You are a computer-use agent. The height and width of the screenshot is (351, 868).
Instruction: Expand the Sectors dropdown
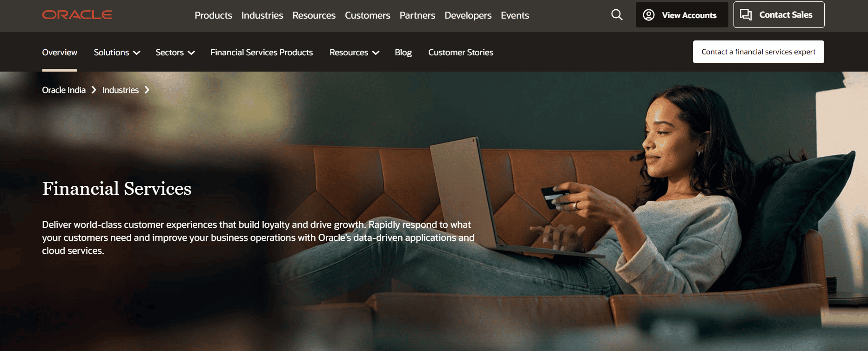click(x=175, y=53)
